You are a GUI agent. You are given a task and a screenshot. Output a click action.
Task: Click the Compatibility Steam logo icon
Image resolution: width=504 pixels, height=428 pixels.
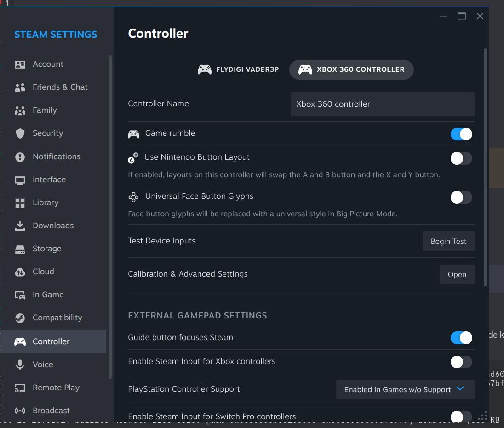pos(20,318)
